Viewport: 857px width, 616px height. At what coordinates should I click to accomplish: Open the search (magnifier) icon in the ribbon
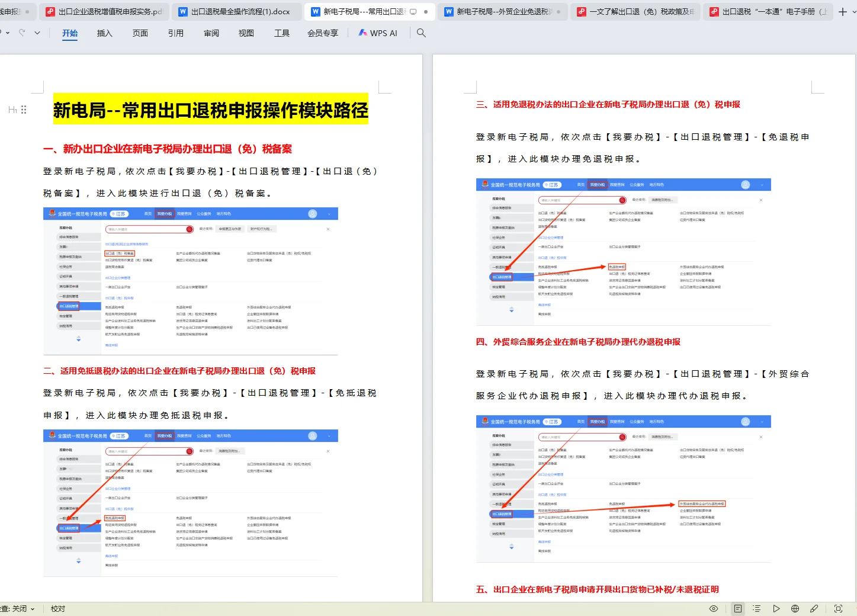coord(421,33)
